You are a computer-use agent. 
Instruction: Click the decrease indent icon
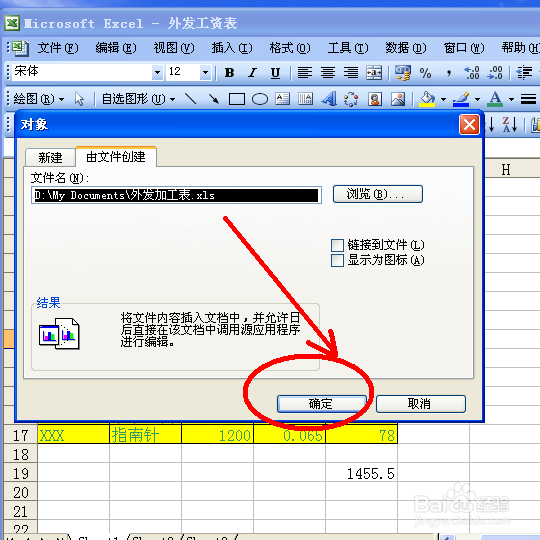coord(524,73)
